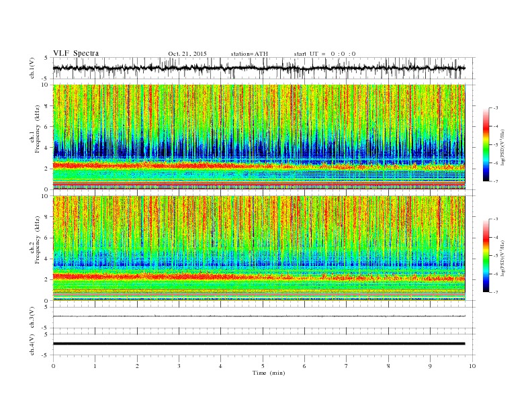Click the "5" tick of the ch.3(V) axis
Screen dimensions: 532x411
(46, 307)
